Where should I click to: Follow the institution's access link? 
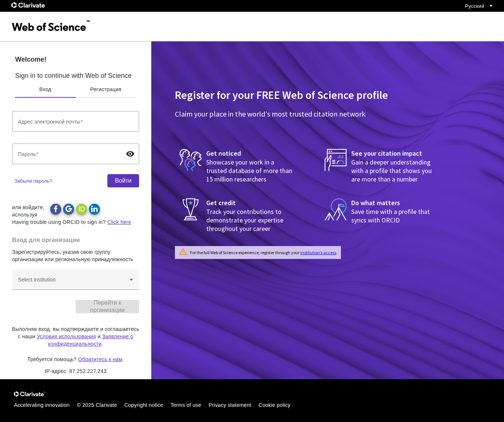318,253
